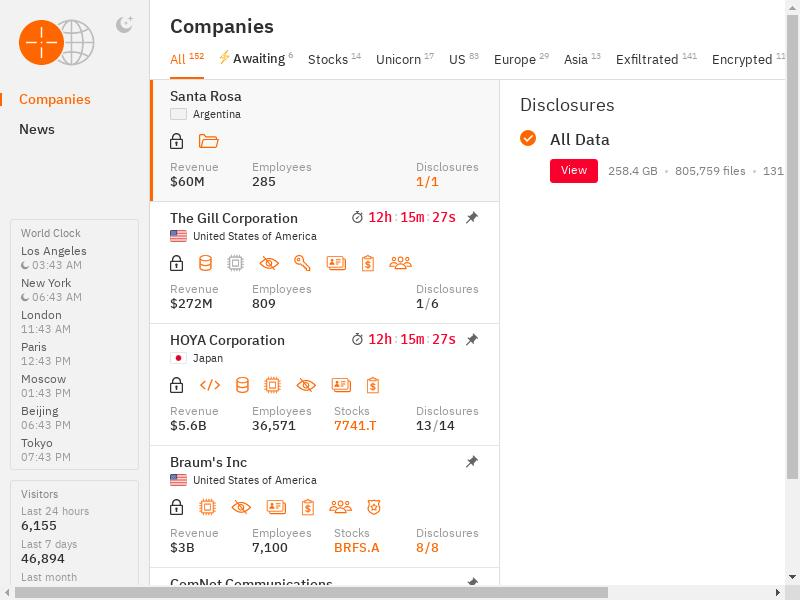Open the Europe tab
Image resolution: width=800 pixels, height=600 pixels.
coord(521,59)
